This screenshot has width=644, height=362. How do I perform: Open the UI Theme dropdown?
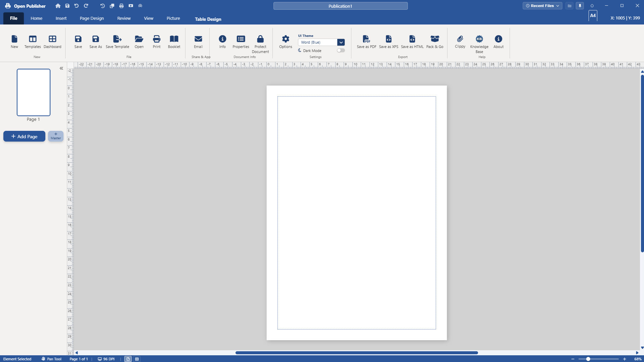[x=341, y=42]
